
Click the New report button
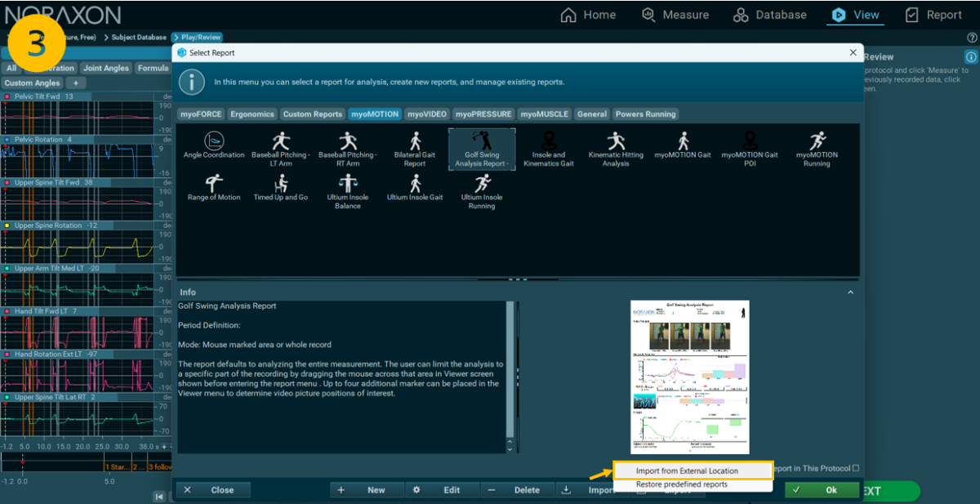click(367, 490)
